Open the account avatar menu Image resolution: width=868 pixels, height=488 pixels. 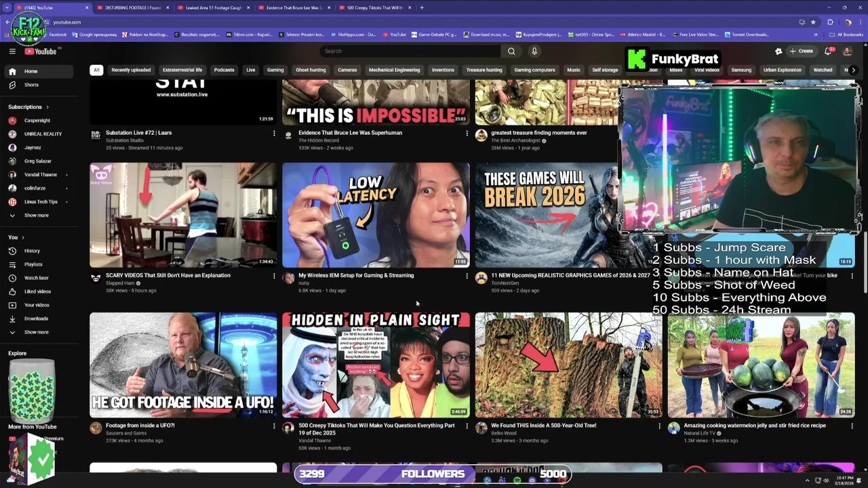click(847, 51)
